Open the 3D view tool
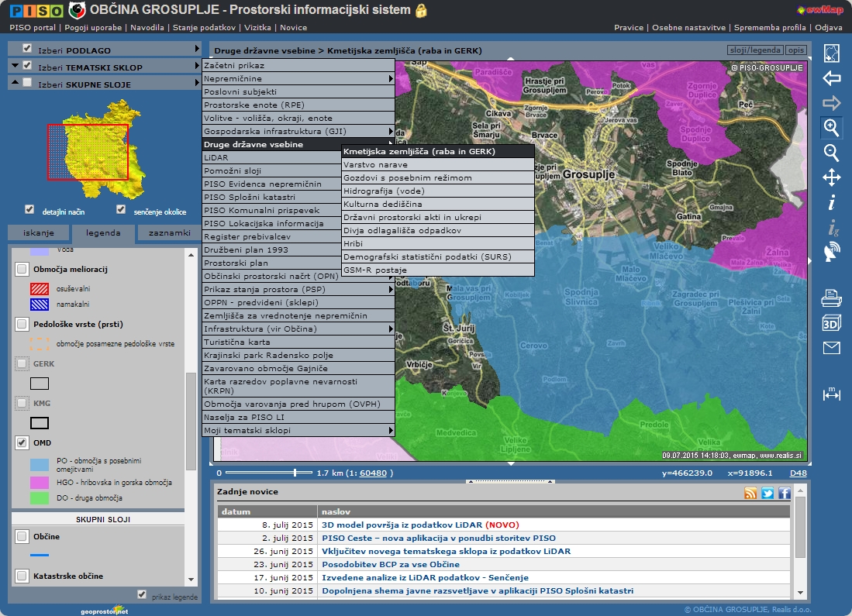 [831, 322]
